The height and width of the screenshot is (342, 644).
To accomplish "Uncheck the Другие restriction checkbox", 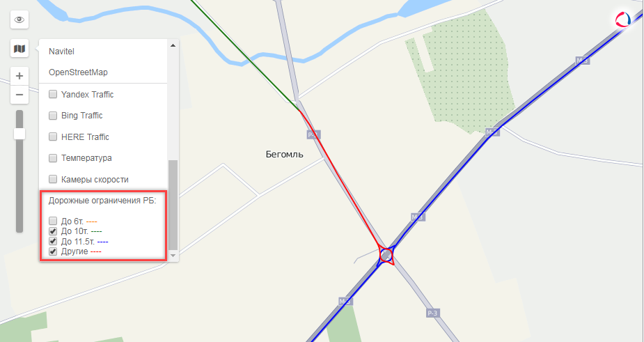I will click(53, 251).
